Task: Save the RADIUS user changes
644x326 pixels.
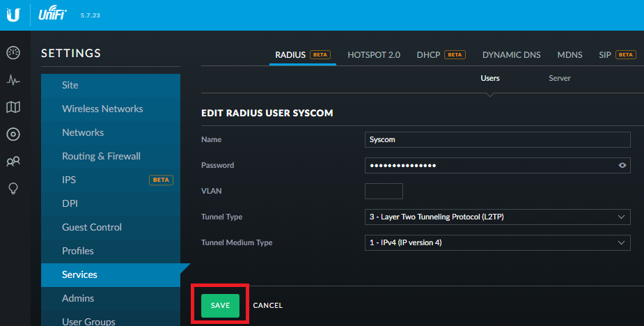Action: (x=220, y=305)
